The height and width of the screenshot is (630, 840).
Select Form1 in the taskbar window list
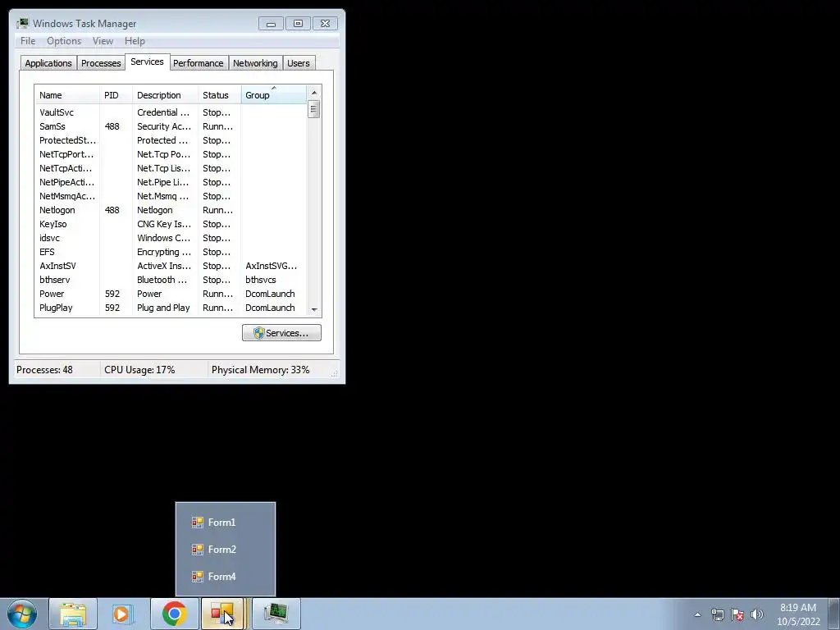click(226, 523)
